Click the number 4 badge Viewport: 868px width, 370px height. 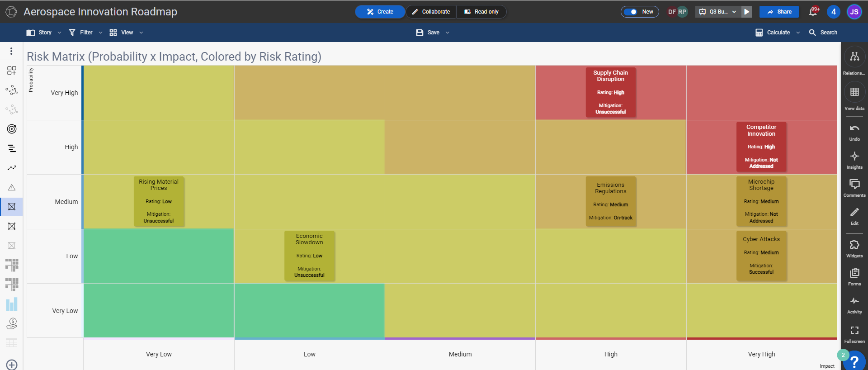[834, 12]
